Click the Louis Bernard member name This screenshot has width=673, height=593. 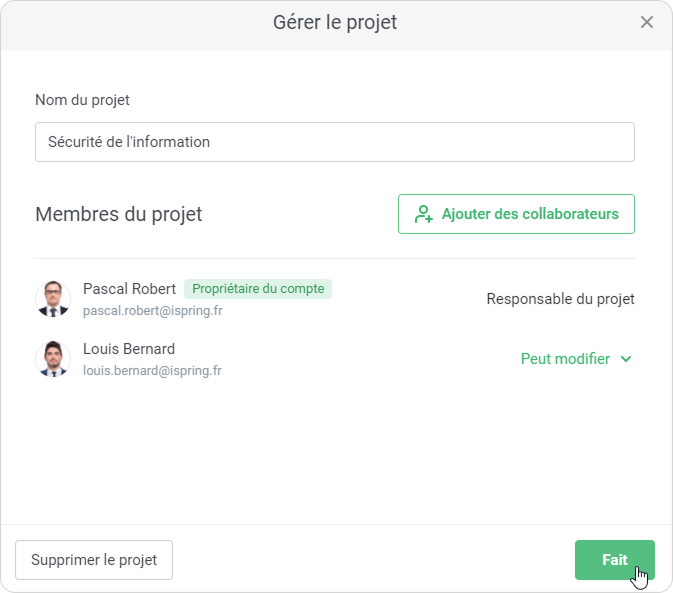coord(129,349)
